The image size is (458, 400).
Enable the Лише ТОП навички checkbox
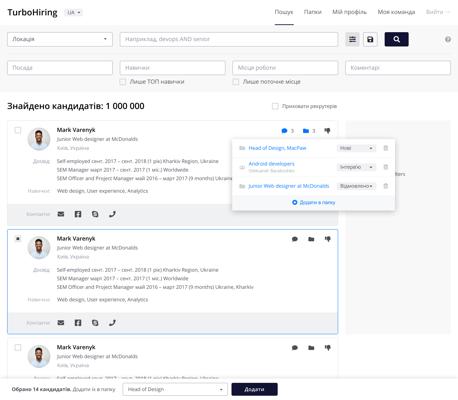click(123, 82)
